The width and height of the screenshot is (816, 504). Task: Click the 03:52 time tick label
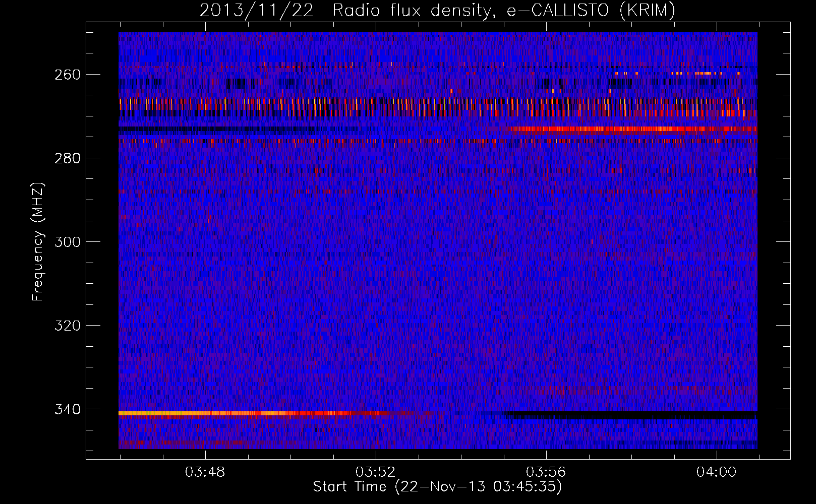click(376, 472)
